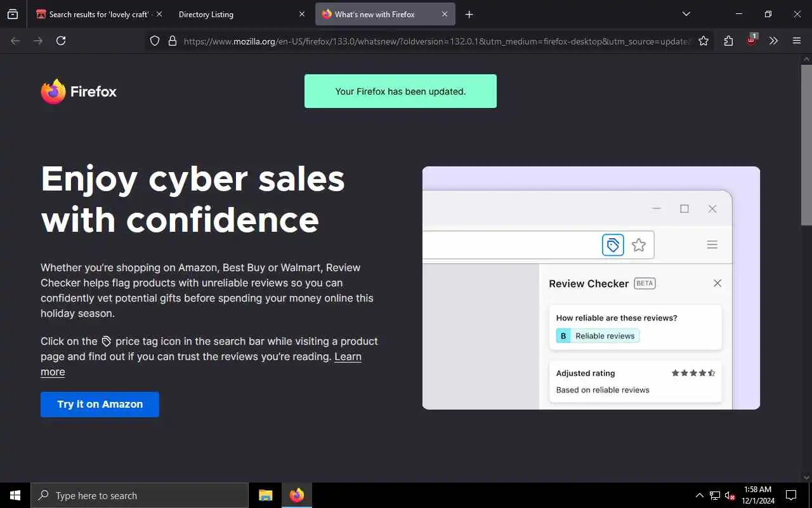Viewport: 812px width, 508px height.
Task: Click 'How reliable are these reviews?' text
Action: [x=617, y=317]
